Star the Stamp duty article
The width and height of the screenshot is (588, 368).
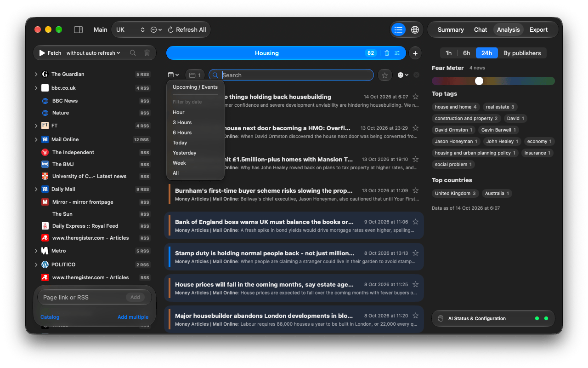[415, 253]
